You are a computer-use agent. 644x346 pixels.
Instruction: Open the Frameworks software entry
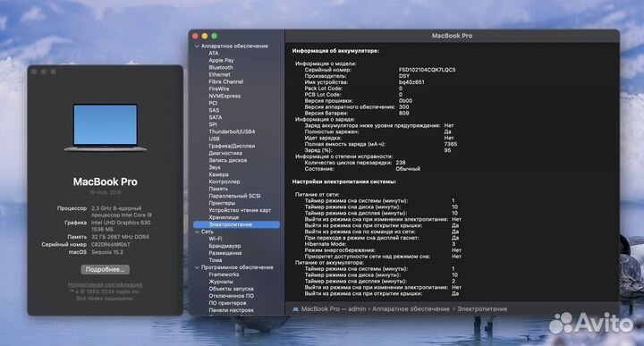point(224,274)
